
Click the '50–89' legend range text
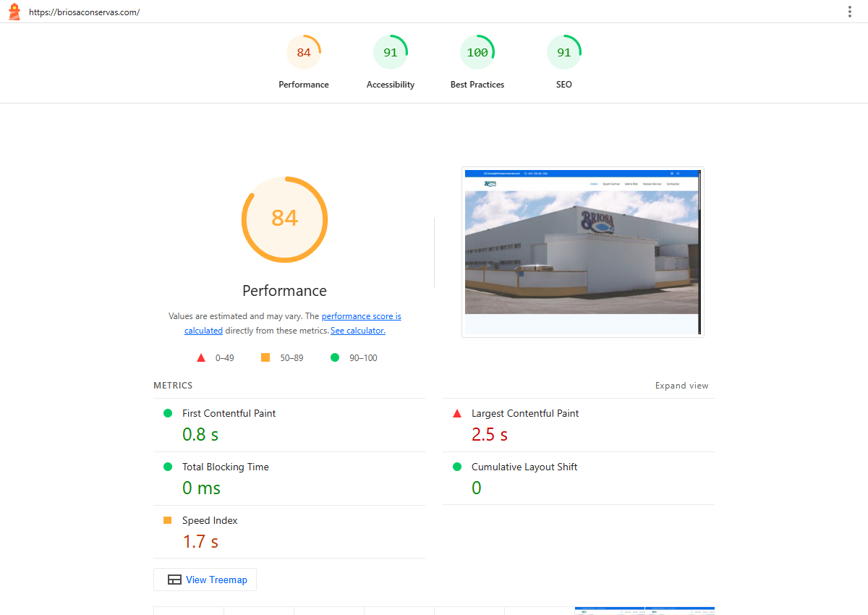pos(292,357)
